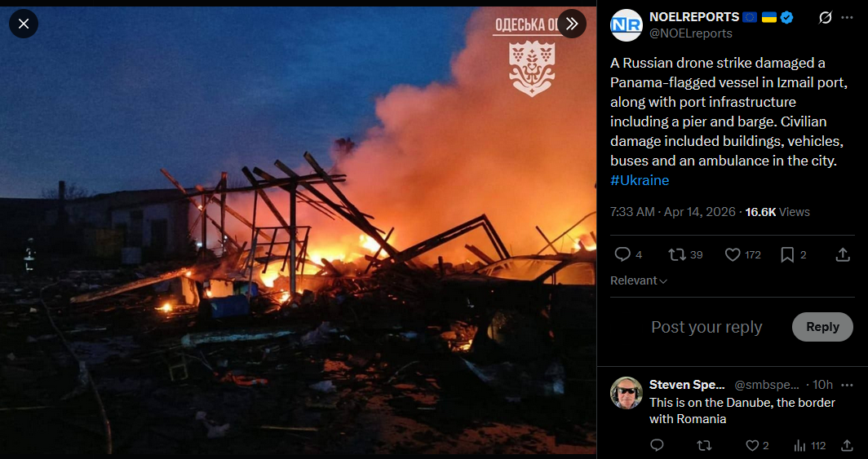Close the image viewer with X button
The image size is (868, 459).
[x=23, y=24]
